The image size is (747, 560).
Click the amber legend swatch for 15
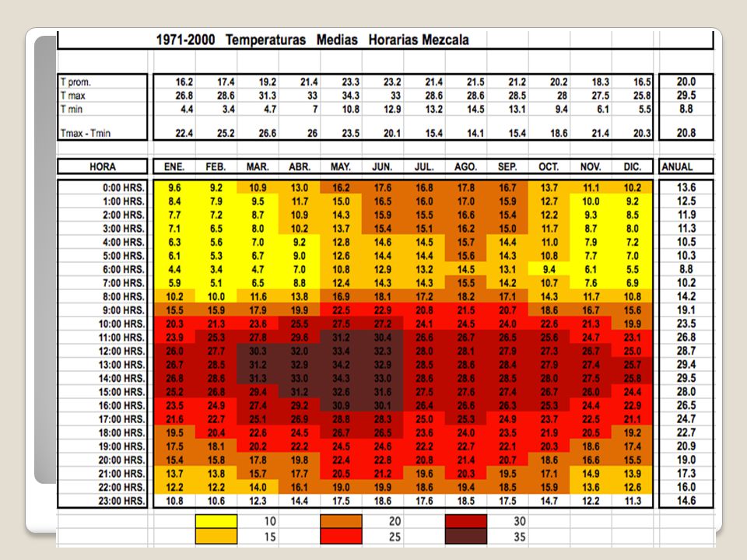[x=216, y=536]
